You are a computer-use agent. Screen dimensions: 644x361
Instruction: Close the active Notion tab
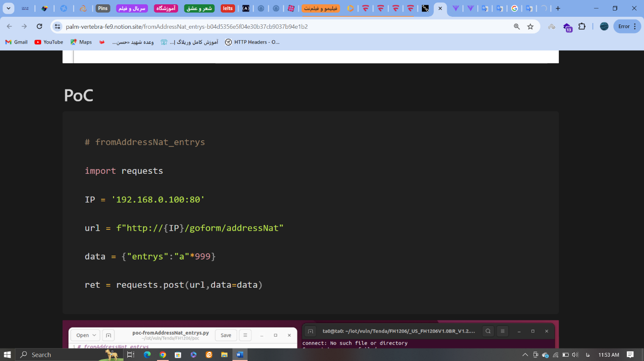tap(440, 8)
